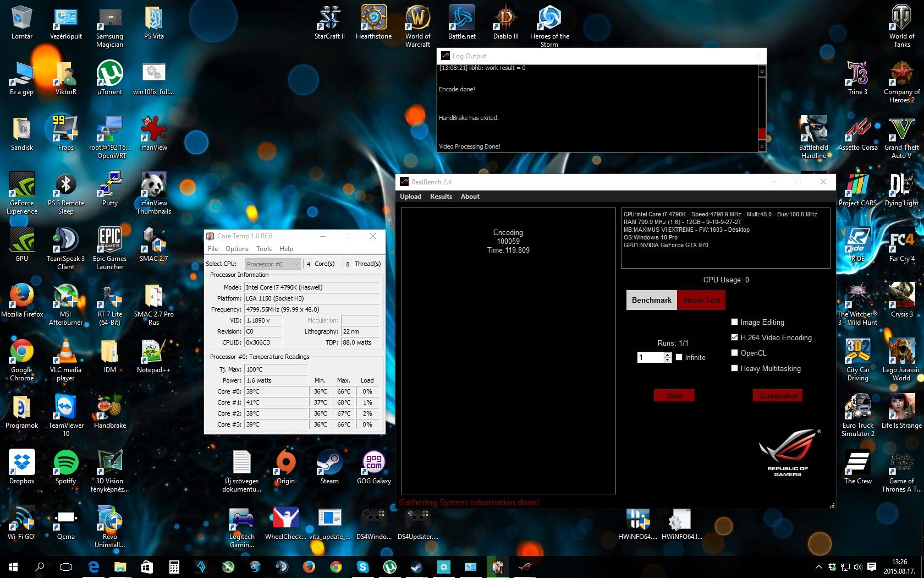Show hidden system tray icons chevron
924x578 pixels.
[818, 566]
